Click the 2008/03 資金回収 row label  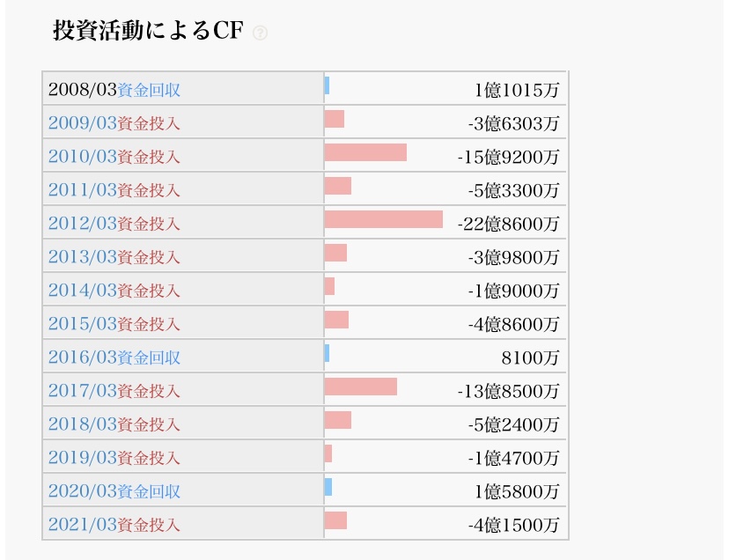pos(114,90)
